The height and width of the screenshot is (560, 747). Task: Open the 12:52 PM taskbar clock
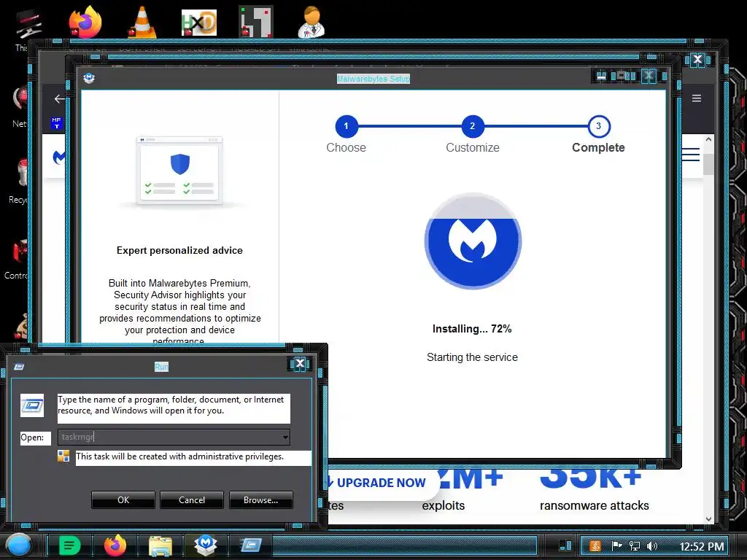coord(701,546)
